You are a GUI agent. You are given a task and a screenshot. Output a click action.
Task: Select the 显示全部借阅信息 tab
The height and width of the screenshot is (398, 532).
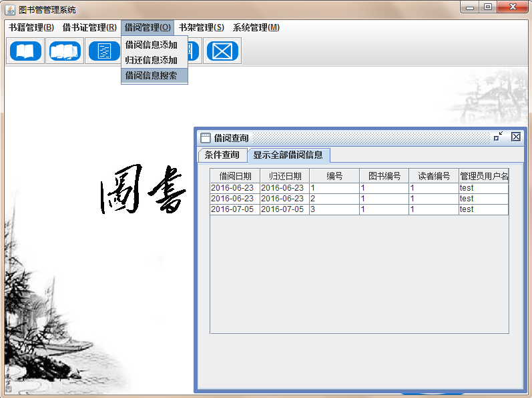pyautogui.click(x=289, y=155)
